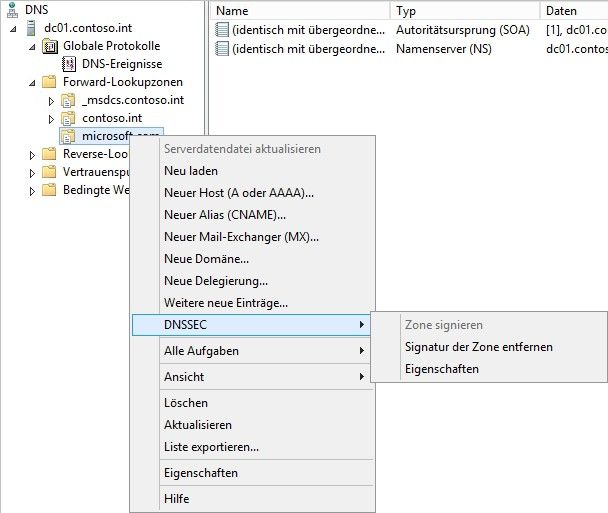Choose Neue Delegierung... entry
608x513 pixels.
coord(252,281)
